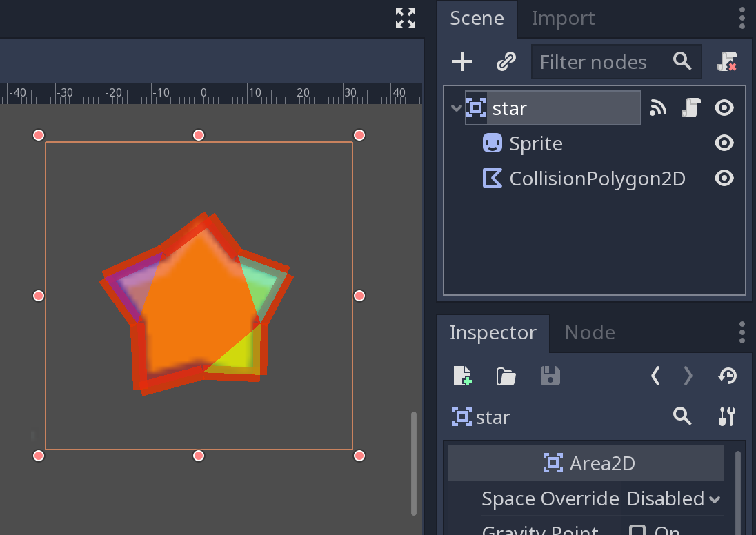Click the left-middle selection handle
The width and height of the screenshot is (756, 535).
click(39, 296)
